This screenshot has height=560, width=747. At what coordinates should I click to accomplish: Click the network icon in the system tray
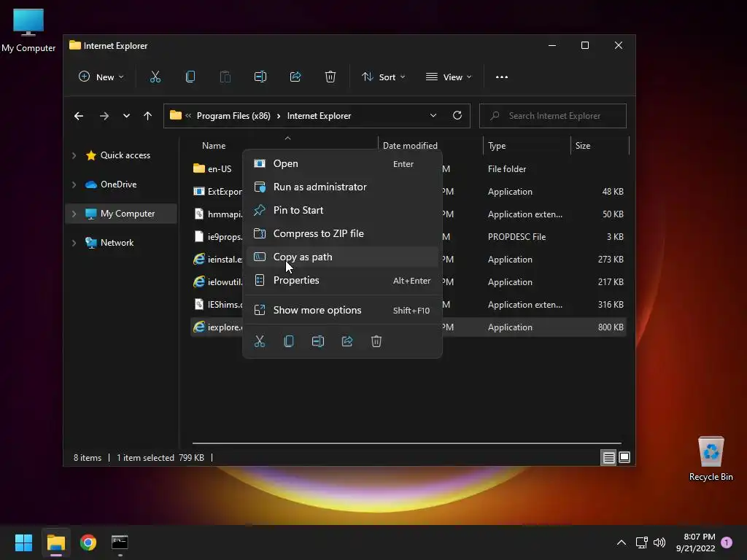641,542
